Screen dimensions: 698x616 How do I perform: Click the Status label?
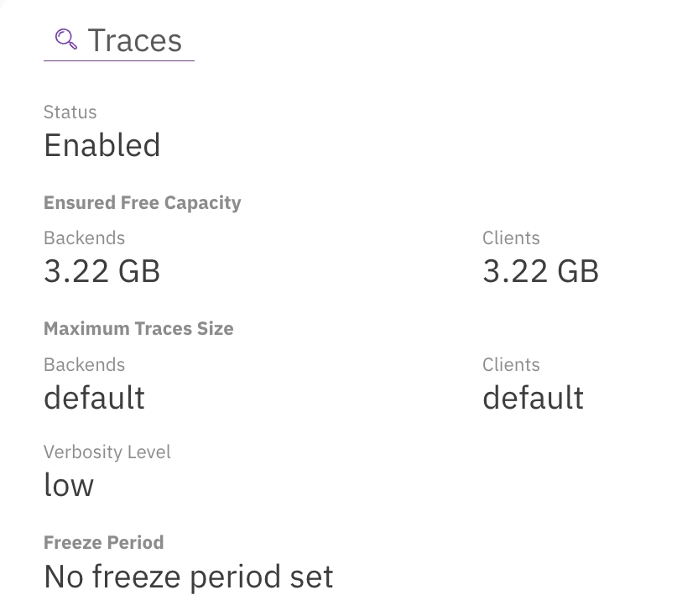(x=70, y=112)
